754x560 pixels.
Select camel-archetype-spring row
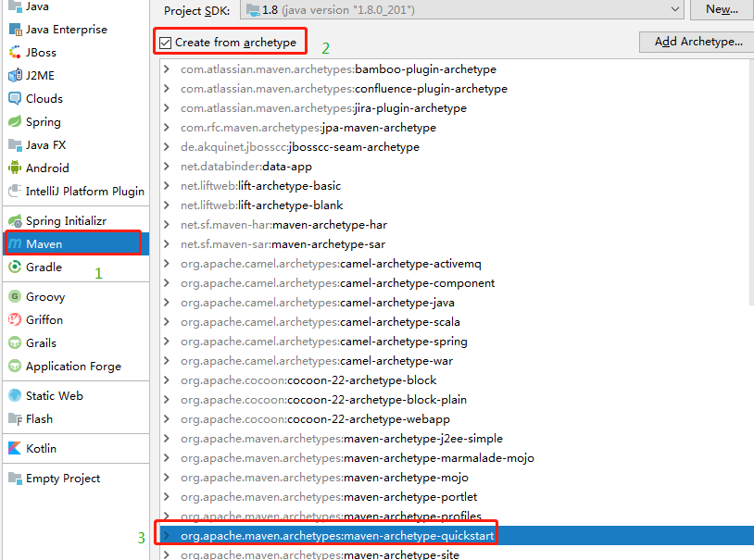[x=455, y=342]
